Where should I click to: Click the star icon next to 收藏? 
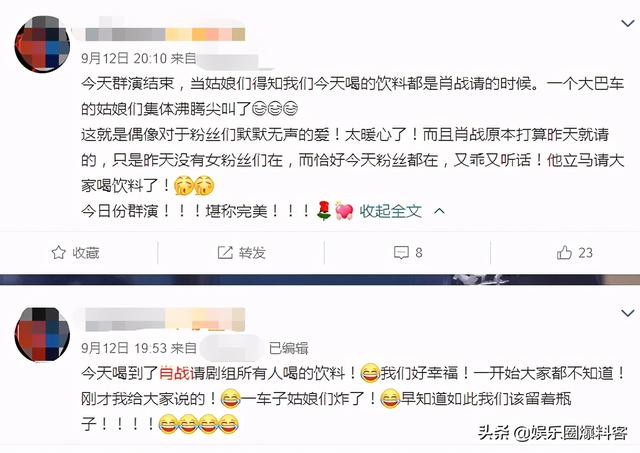pyautogui.click(x=58, y=253)
